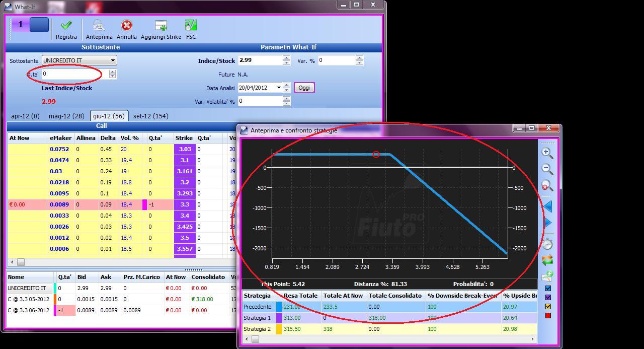Expand the Data Analisi date dropdown
Screen dimensions: 644x349
279,88
